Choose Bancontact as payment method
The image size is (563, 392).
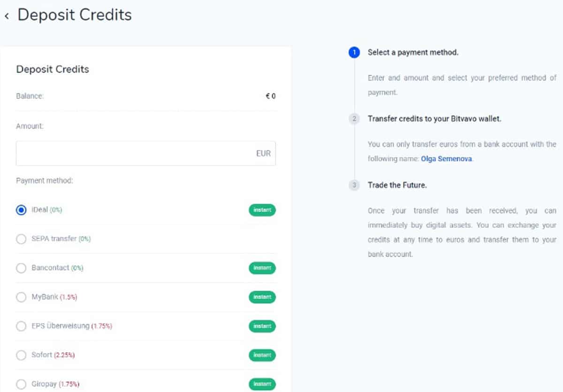click(x=21, y=268)
